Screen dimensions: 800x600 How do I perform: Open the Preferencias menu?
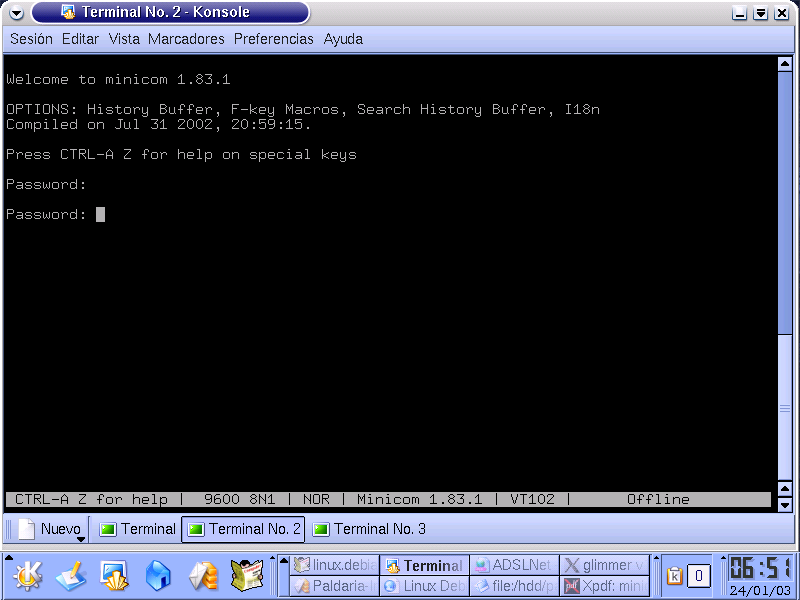(x=273, y=39)
